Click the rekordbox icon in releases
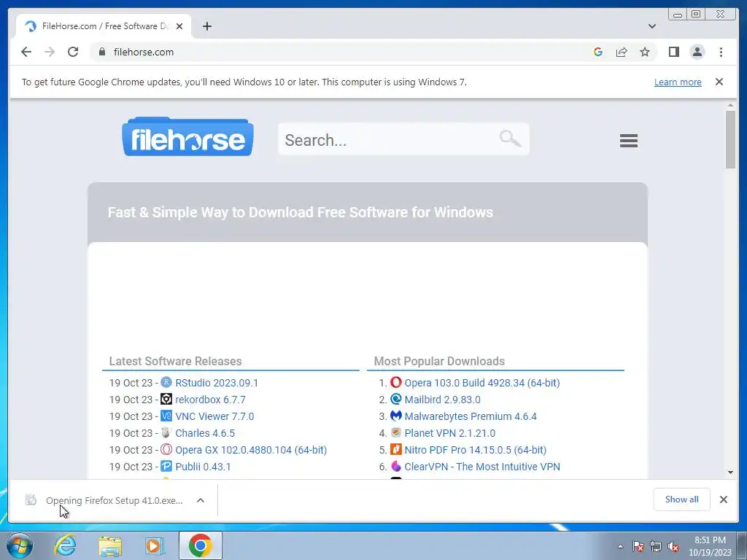The height and width of the screenshot is (560, 747). click(166, 399)
